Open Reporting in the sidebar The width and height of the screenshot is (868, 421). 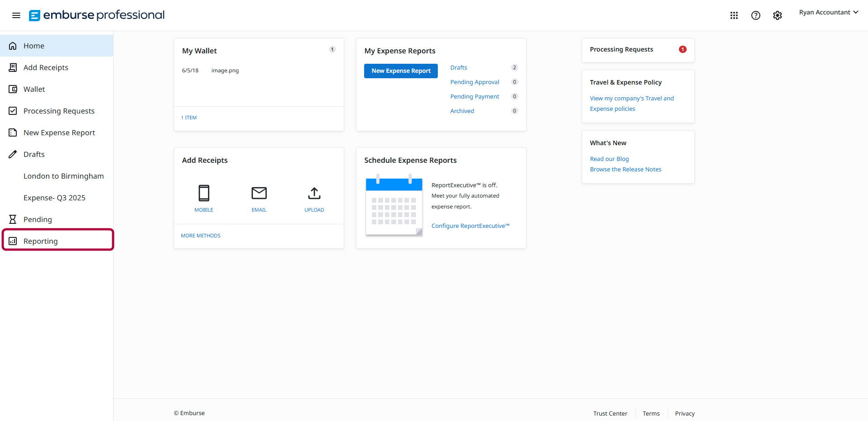tap(41, 241)
